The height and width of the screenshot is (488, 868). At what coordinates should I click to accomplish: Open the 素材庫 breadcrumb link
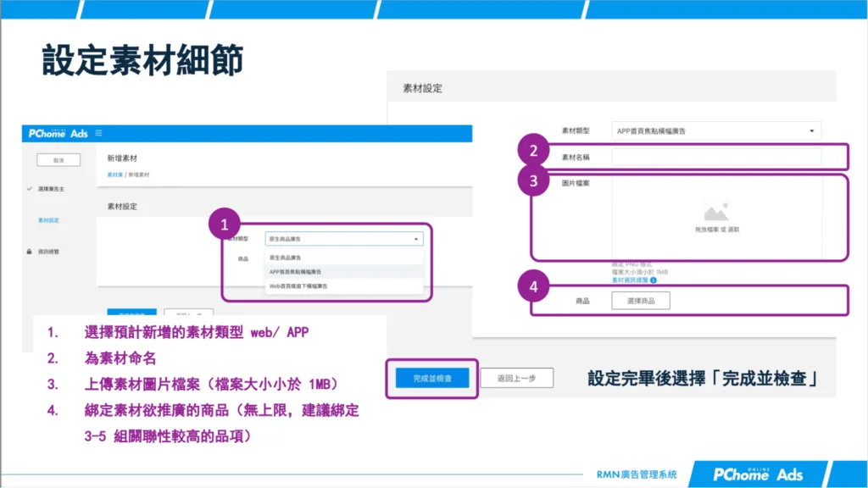[113, 175]
